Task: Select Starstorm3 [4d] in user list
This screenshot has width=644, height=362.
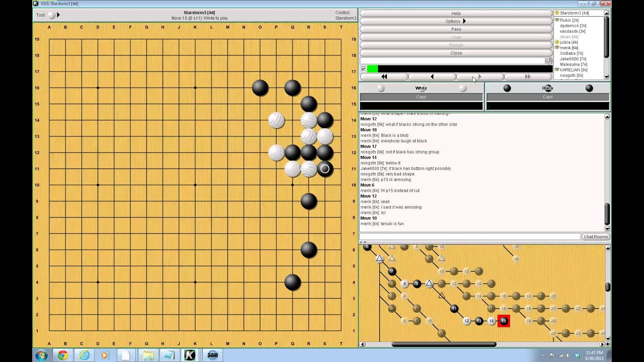Action: [x=574, y=13]
